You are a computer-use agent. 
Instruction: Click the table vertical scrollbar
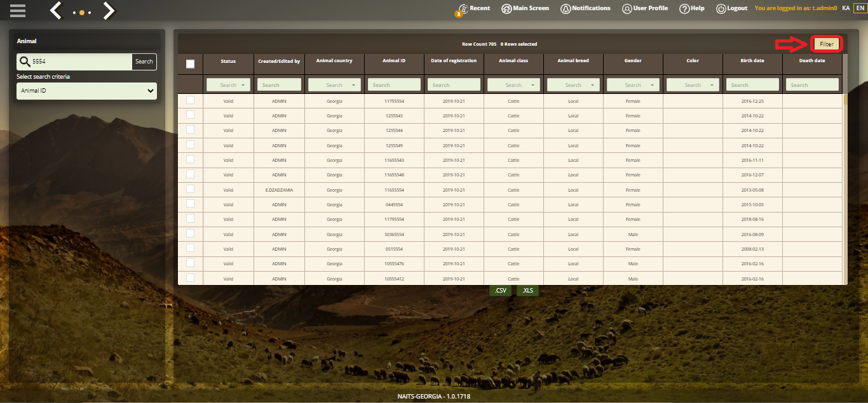click(845, 190)
